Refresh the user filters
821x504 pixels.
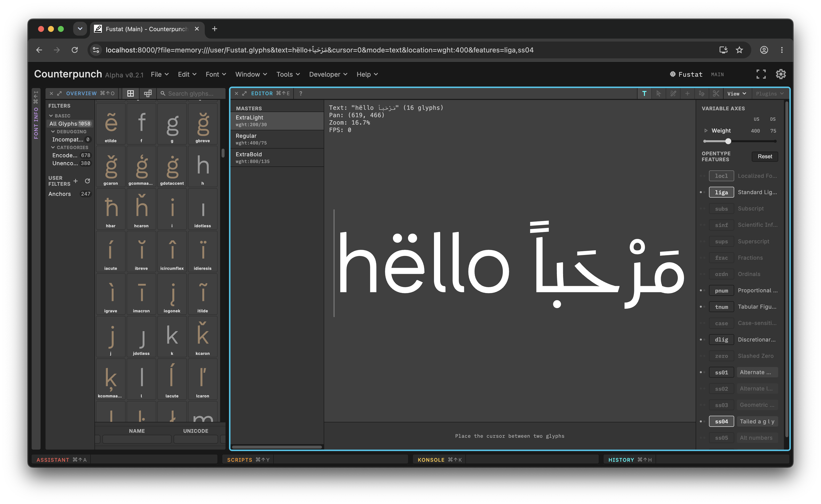click(87, 181)
